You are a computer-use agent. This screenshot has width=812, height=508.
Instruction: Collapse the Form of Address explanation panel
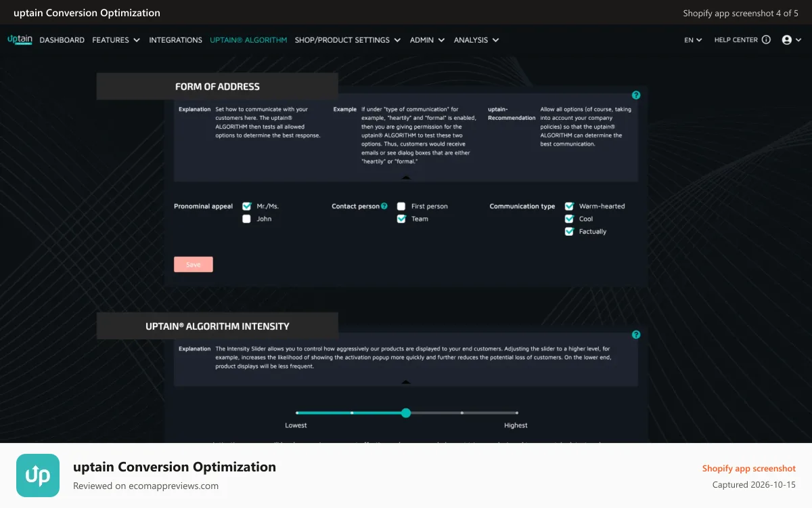[x=406, y=177]
